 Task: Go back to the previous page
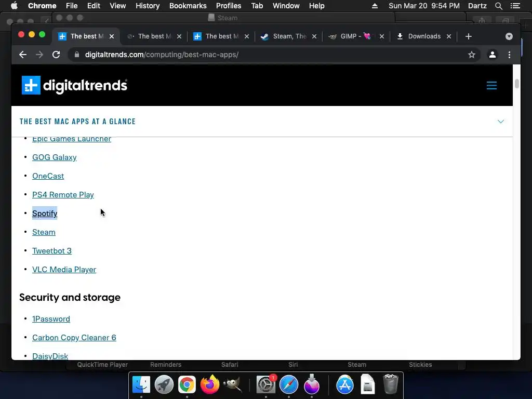23,55
